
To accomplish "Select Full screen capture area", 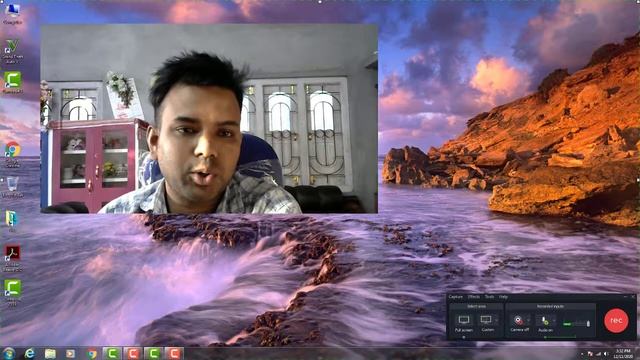I will pyautogui.click(x=464, y=323).
